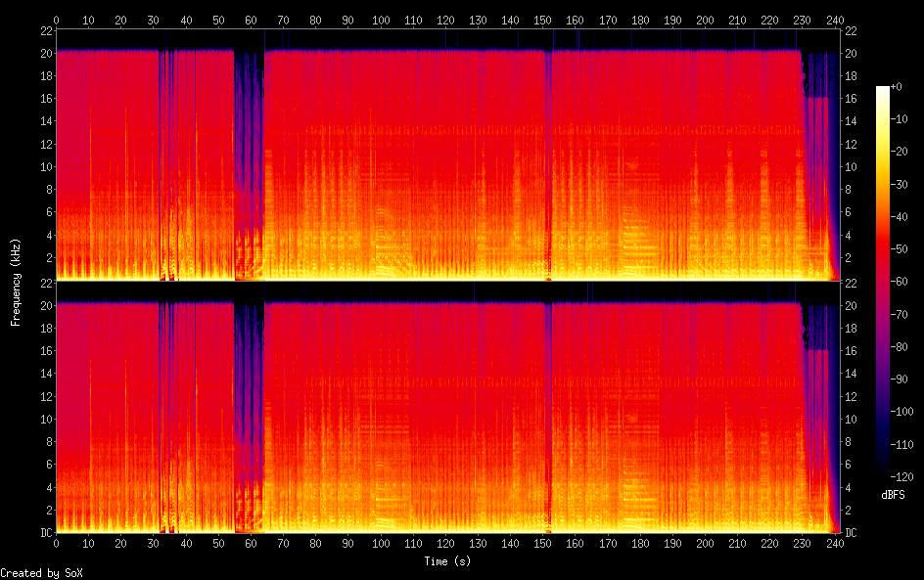Select the brightest top of the dBFS color bar
Viewport: 924px width, 580px height.
(883, 89)
